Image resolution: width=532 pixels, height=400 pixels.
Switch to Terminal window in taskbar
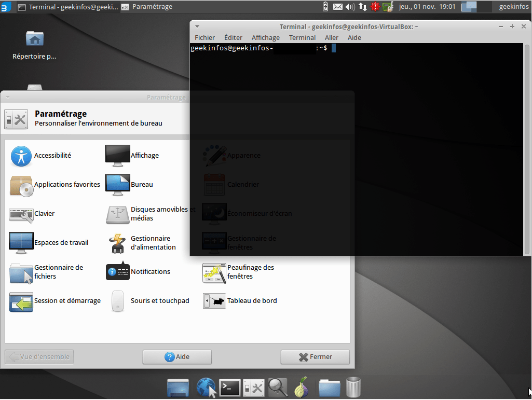click(68, 7)
